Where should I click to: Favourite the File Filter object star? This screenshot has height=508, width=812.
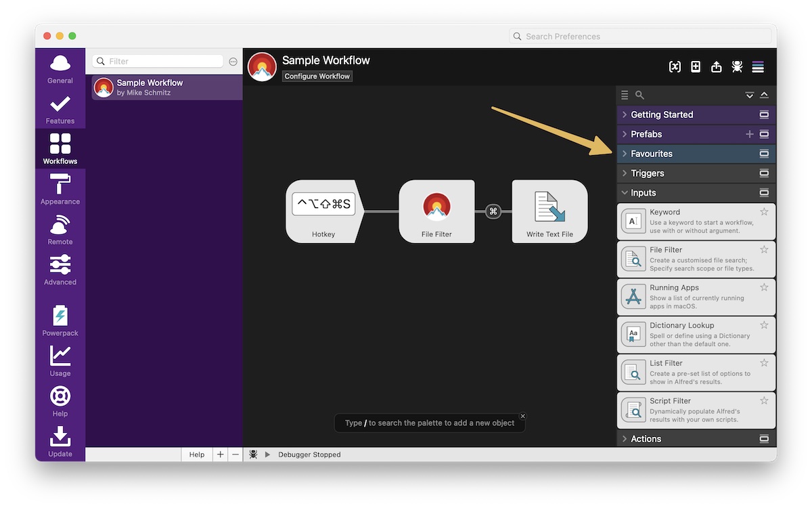[x=764, y=250]
